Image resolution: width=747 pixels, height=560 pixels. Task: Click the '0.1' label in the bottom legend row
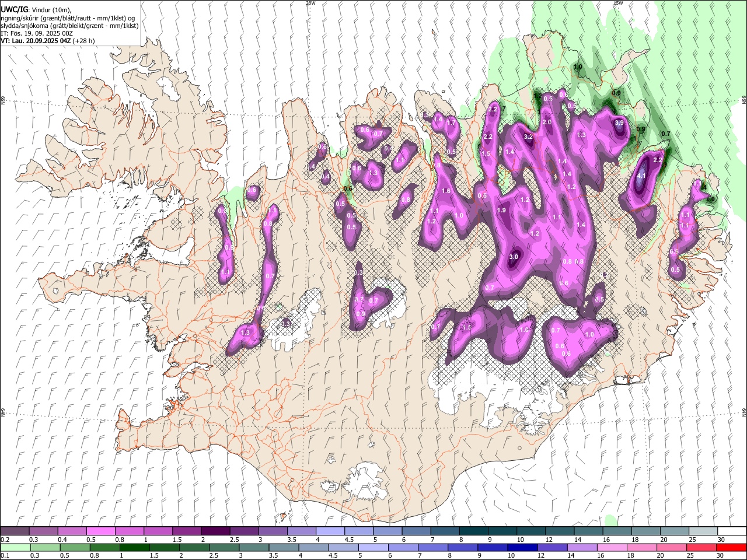(x=5, y=555)
